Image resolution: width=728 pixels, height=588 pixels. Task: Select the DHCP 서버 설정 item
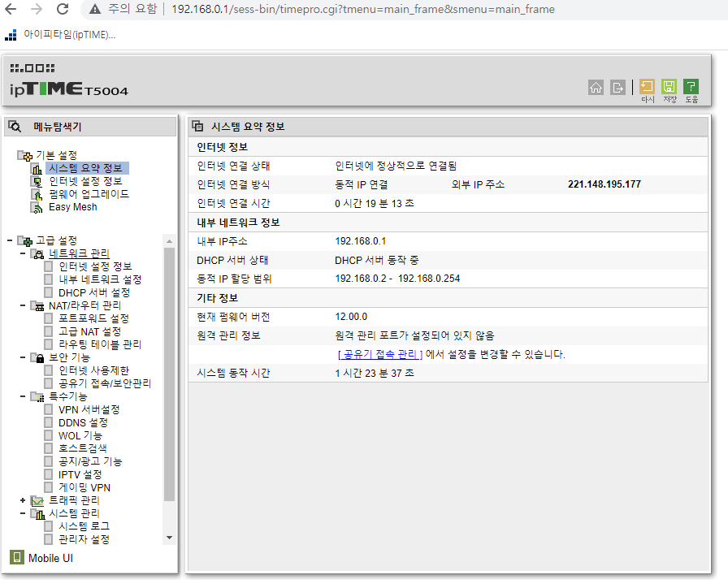(94, 292)
